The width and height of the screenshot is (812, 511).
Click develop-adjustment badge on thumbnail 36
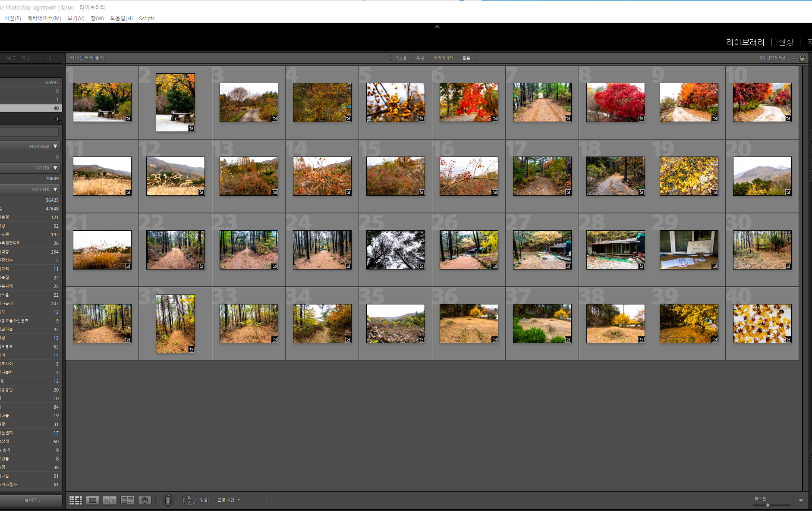pyautogui.click(x=495, y=340)
